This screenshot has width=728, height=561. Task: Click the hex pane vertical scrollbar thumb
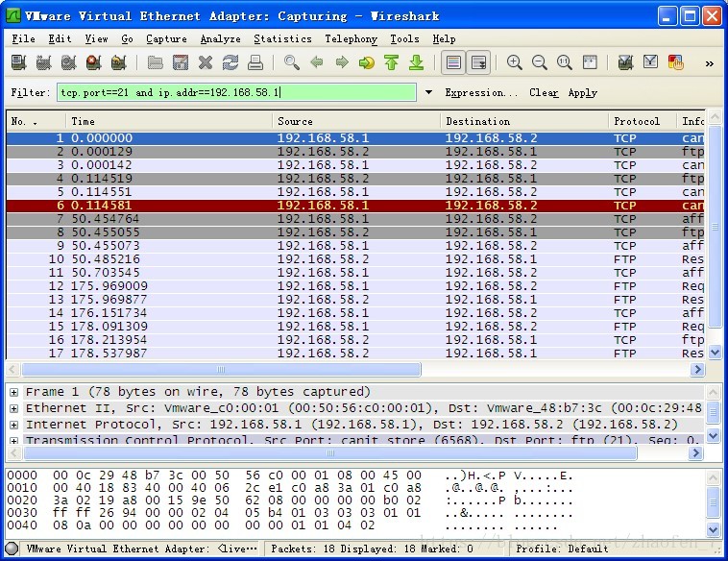(x=714, y=502)
